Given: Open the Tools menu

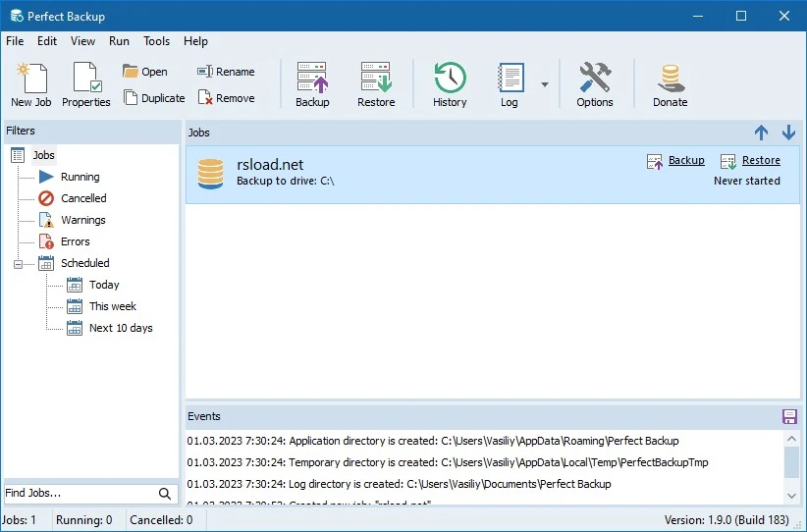Looking at the screenshot, I should (x=156, y=41).
